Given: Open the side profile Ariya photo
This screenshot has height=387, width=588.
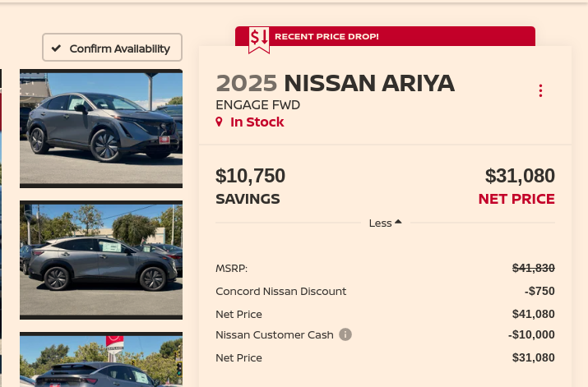Looking at the screenshot, I should tap(101, 260).
